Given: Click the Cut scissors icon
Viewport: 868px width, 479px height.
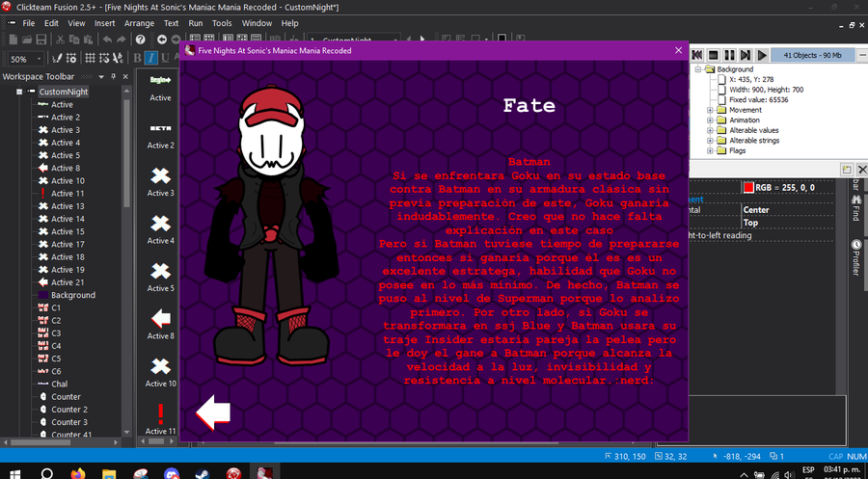Looking at the screenshot, I should [61, 40].
